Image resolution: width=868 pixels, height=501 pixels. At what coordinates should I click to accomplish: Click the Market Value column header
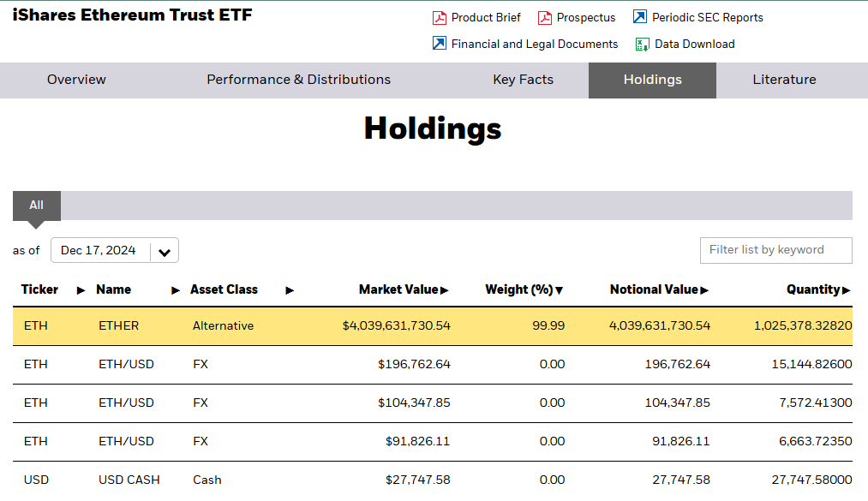tap(398, 289)
